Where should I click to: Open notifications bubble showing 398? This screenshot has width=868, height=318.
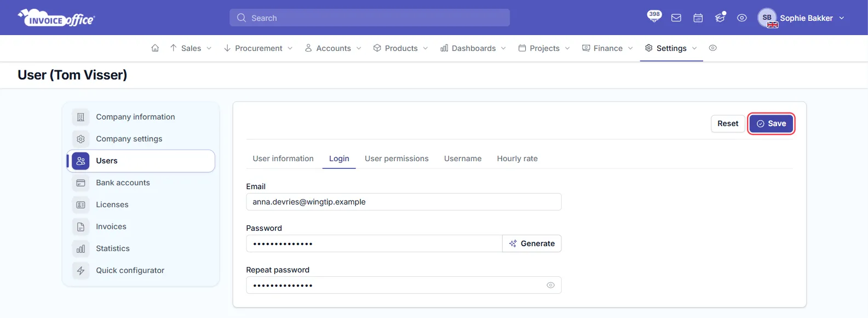pyautogui.click(x=654, y=16)
